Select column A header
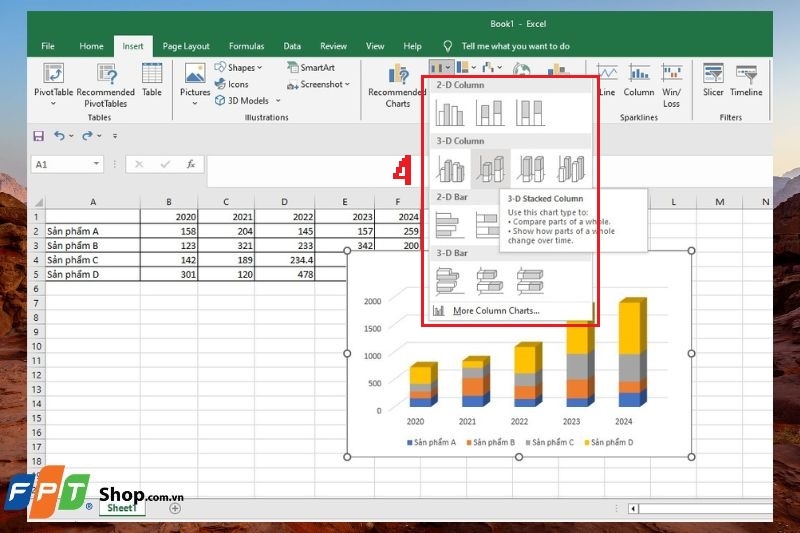 coord(93,202)
